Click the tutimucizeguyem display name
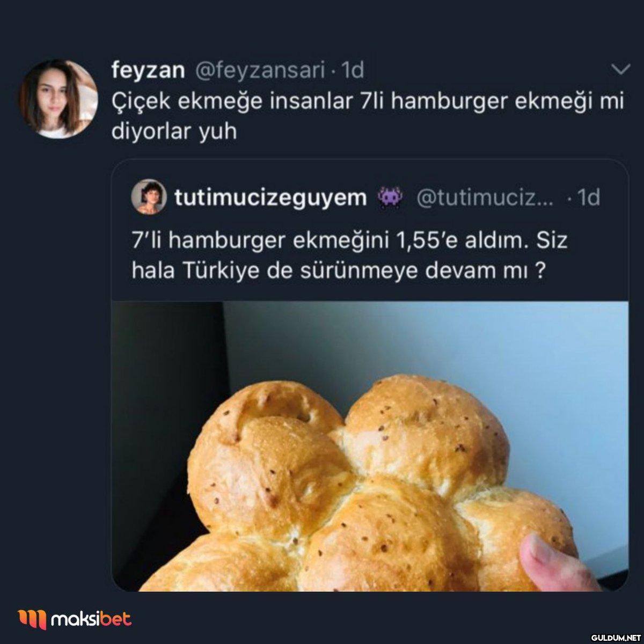 pyautogui.click(x=270, y=198)
